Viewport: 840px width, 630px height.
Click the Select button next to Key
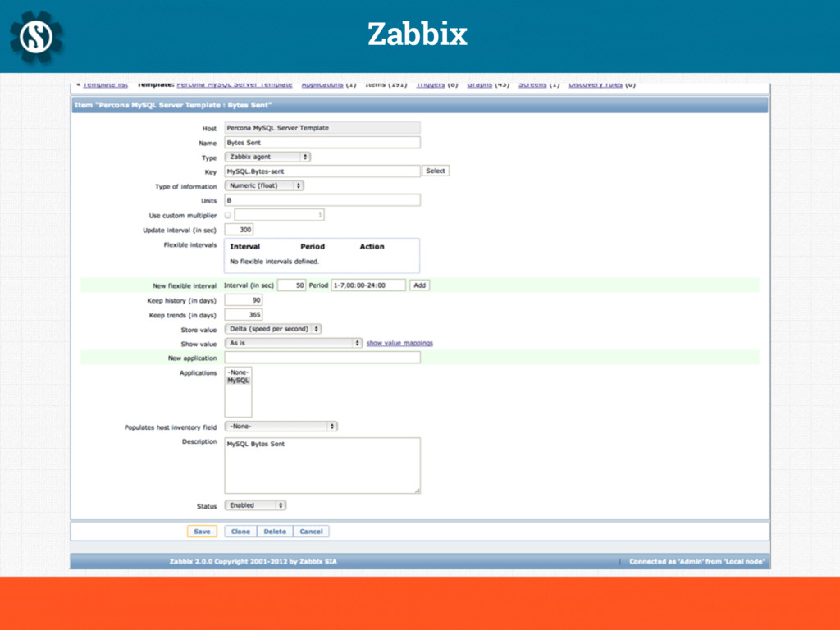tap(436, 171)
